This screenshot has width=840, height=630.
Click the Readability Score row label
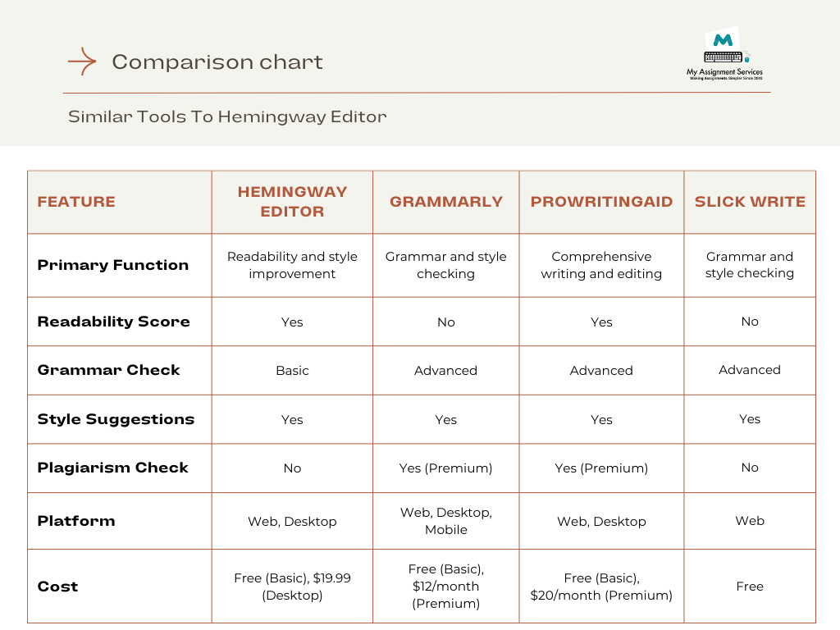(x=113, y=322)
